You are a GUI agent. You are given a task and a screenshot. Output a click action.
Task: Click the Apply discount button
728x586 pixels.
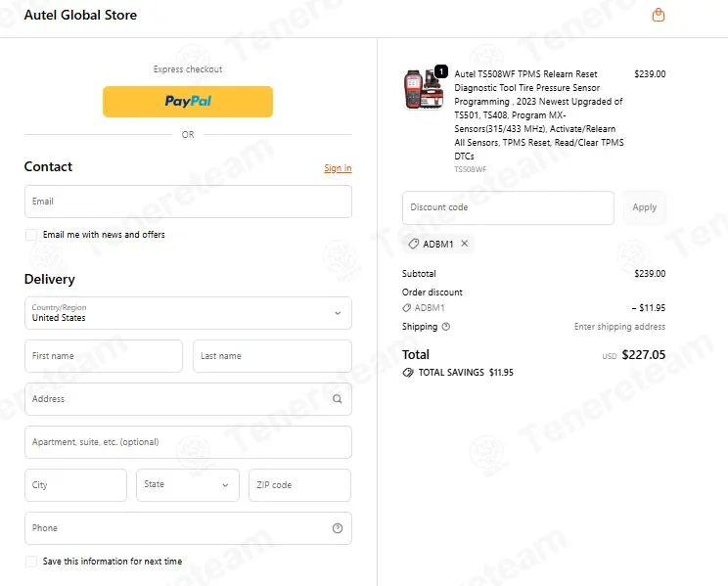[645, 207]
